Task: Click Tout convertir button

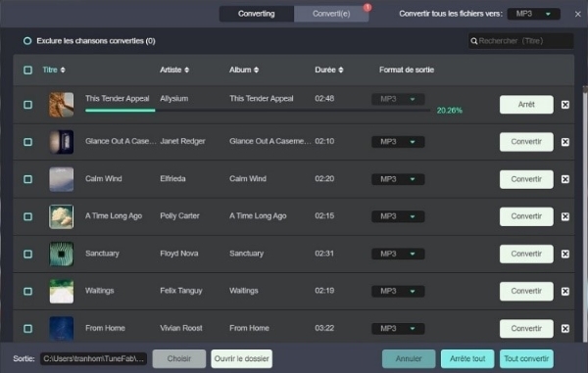Action: 526,358
